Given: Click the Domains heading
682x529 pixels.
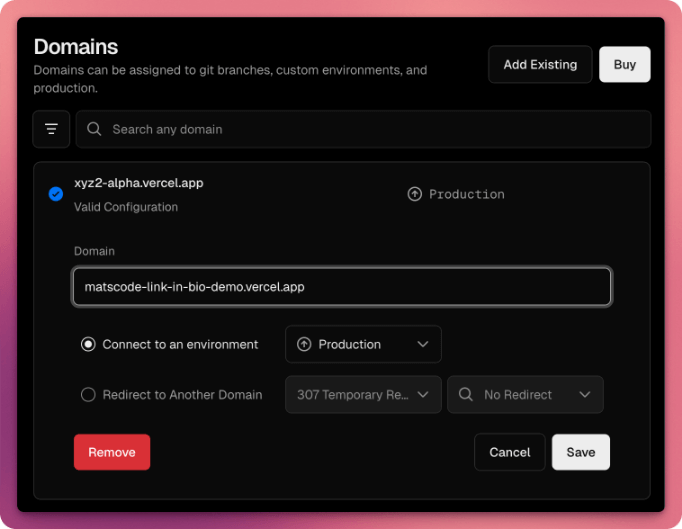Looking at the screenshot, I should pyautogui.click(x=76, y=47).
